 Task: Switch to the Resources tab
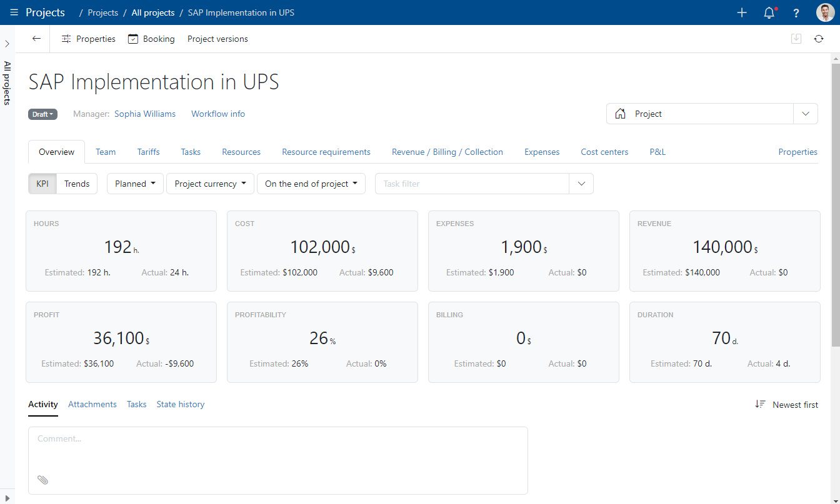pyautogui.click(x=241, y=152)
